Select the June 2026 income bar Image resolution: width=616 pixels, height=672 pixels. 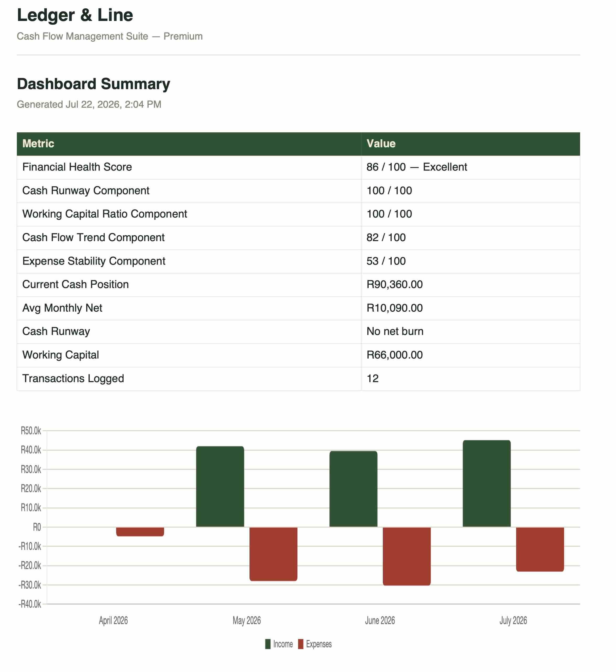(x=353, y=489)
